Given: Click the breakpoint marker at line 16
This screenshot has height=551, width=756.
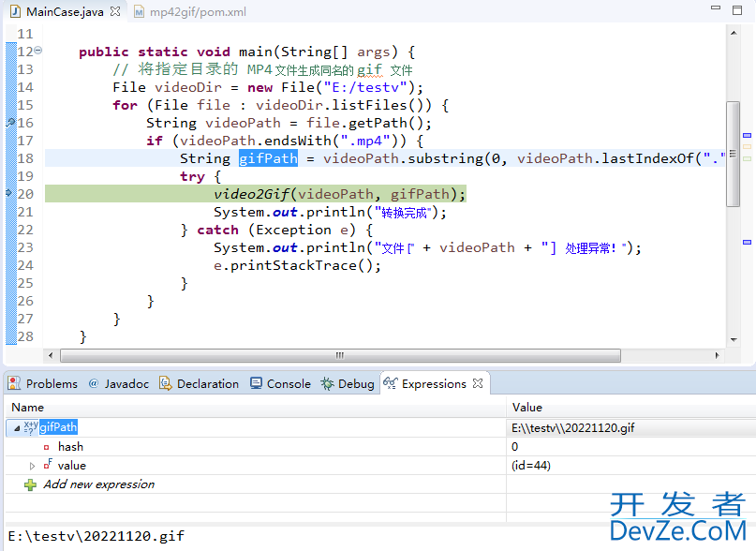Looking at the screenshot, I should (10, 123).
